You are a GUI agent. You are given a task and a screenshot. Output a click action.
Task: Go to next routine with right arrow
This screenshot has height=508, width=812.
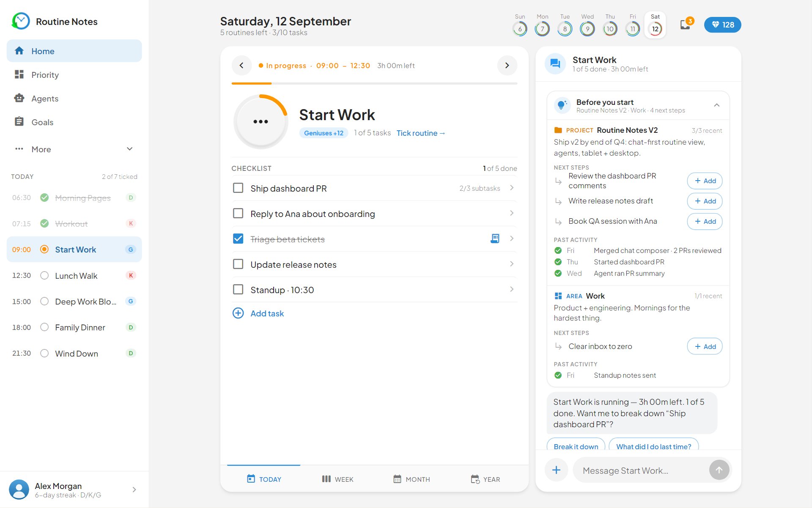[x=507, y=65]
